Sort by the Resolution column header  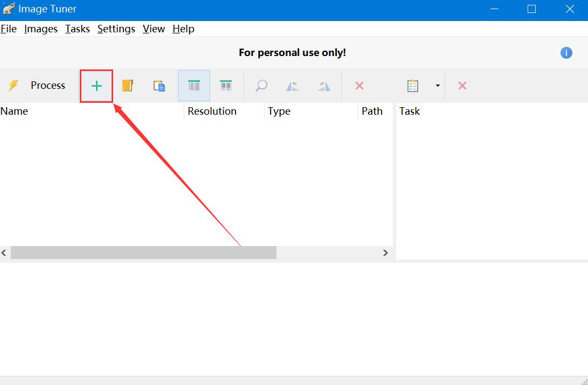pyautogui.click(x=224, y=111)
